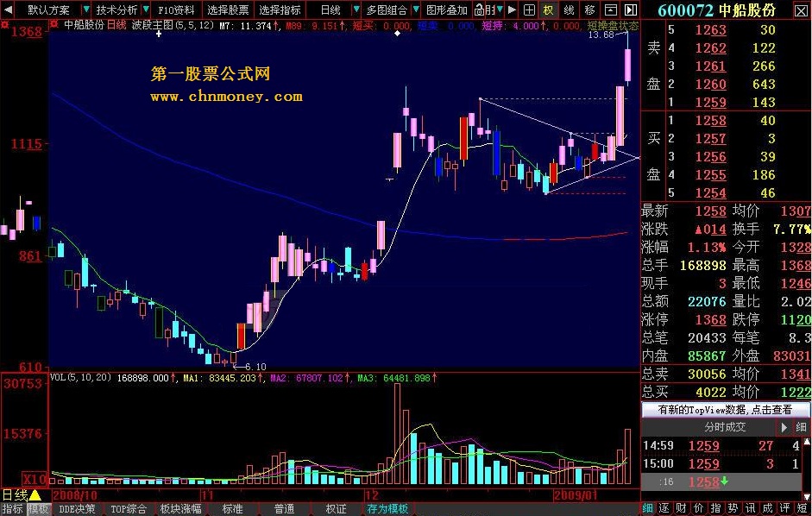The height and width of the screenshot is (516, 812).
Task: Select the 标准 template tab
Action: click(232, 509)
